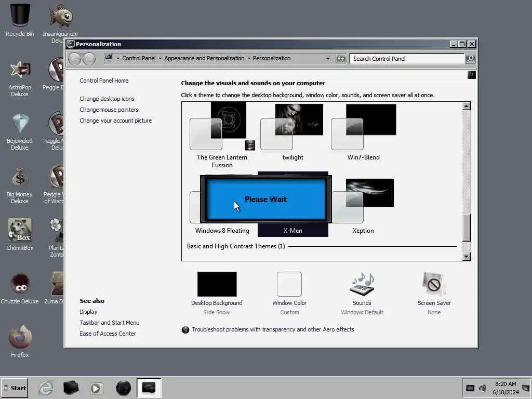Open the Display link under See also
The image size is (532, 399).
pyautogui.click(x=88, y=312)
